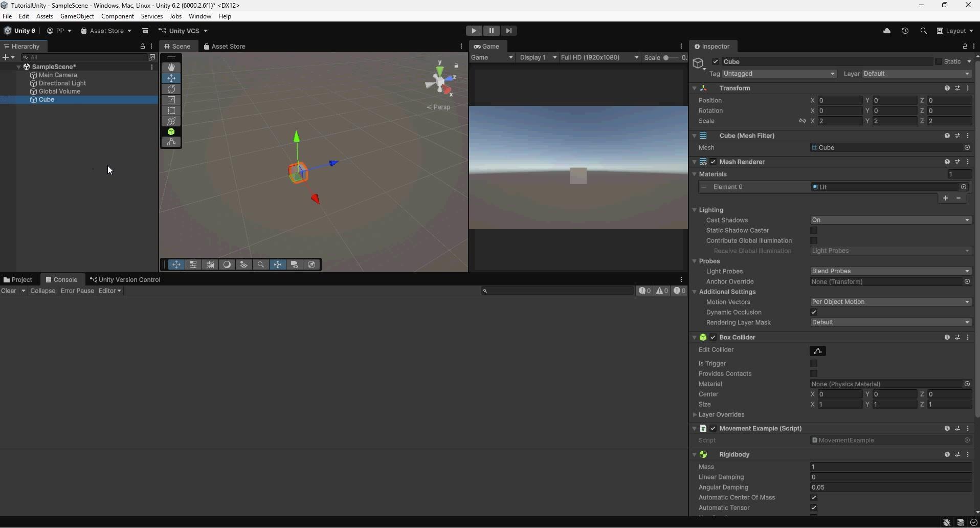Viewport: 980px width, 528px height.
Task: Select the Move tool in Scene toolbar
Action: coord(171,78)
